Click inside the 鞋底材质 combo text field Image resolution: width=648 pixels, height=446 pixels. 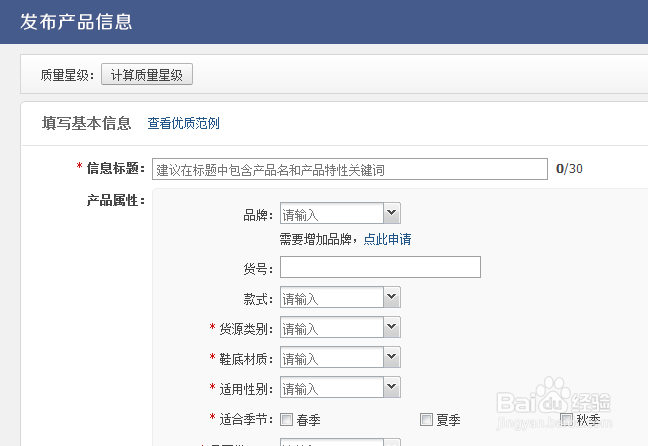(332, 357)
